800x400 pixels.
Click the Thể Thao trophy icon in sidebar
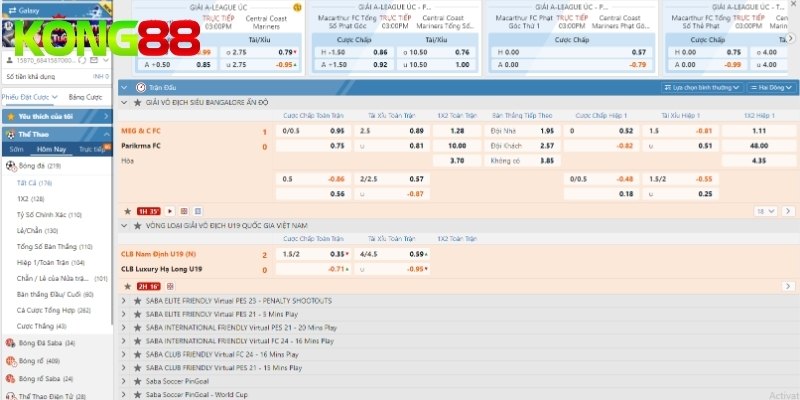(10, 133)
